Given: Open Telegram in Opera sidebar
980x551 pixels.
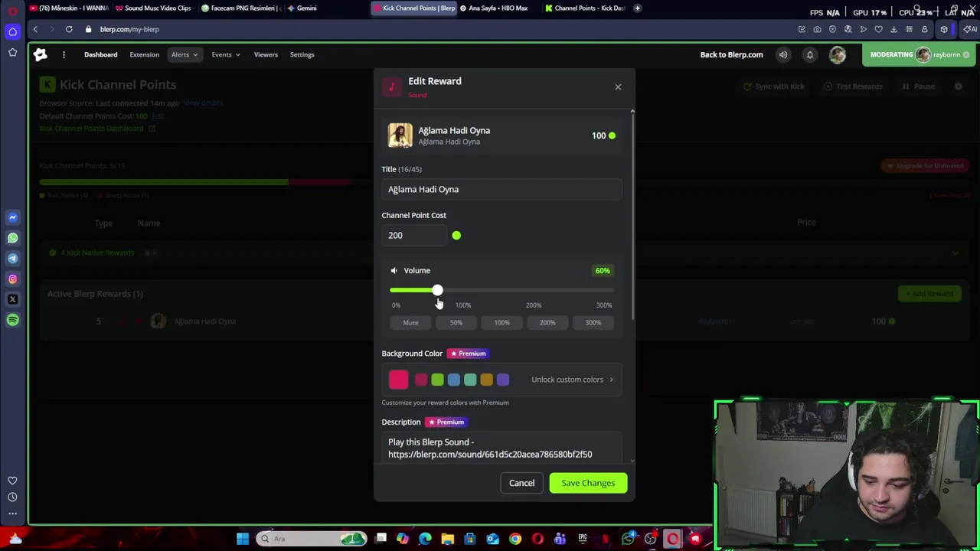Looking at the screenshot, I should (x=12, y=259).
